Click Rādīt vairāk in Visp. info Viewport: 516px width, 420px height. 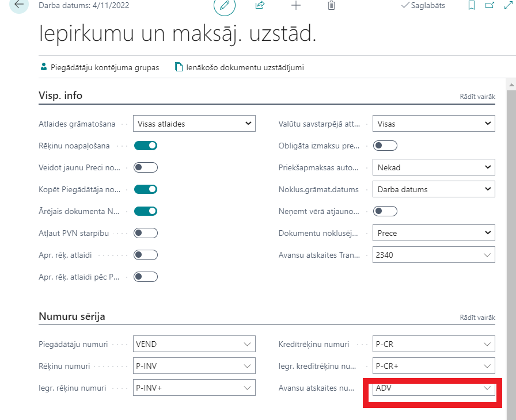(477, 97)
